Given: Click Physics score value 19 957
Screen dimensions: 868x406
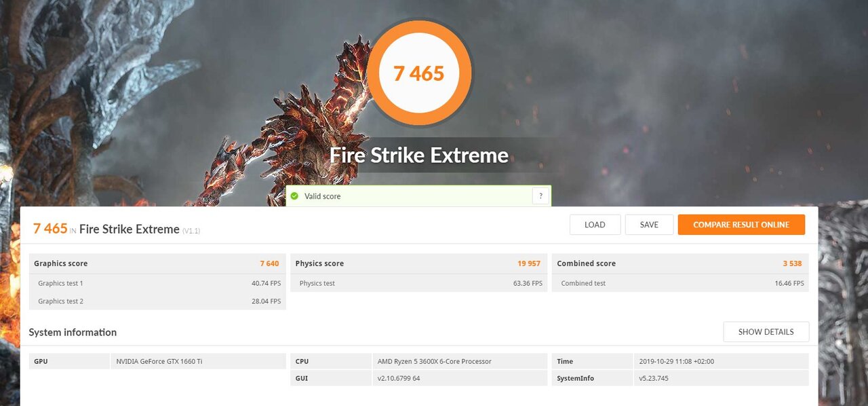Looking at the screenshot, I should [529, 263].
